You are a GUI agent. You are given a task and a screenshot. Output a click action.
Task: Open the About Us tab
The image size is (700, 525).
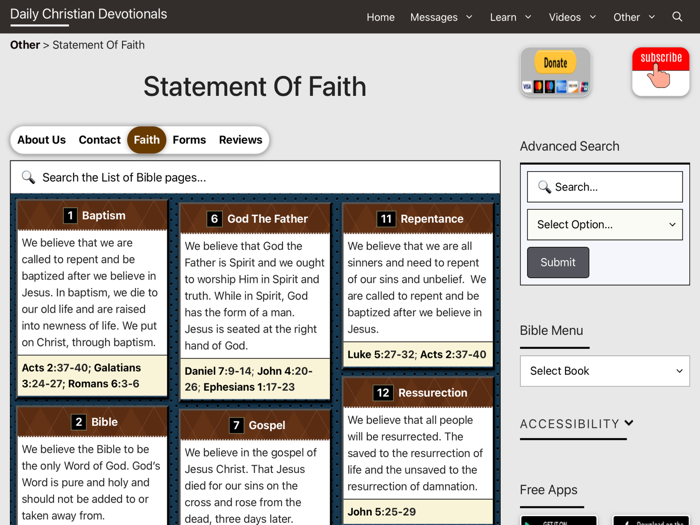(x=42, y=140)
